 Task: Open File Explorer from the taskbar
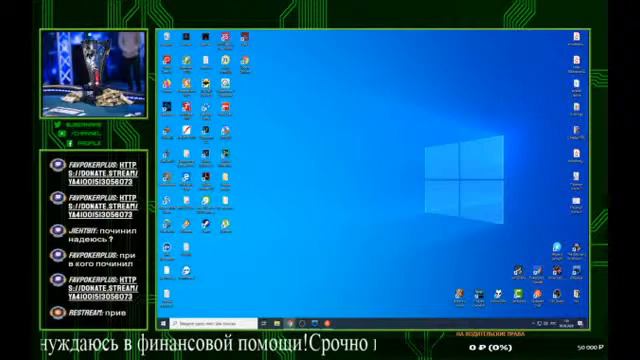277,323
